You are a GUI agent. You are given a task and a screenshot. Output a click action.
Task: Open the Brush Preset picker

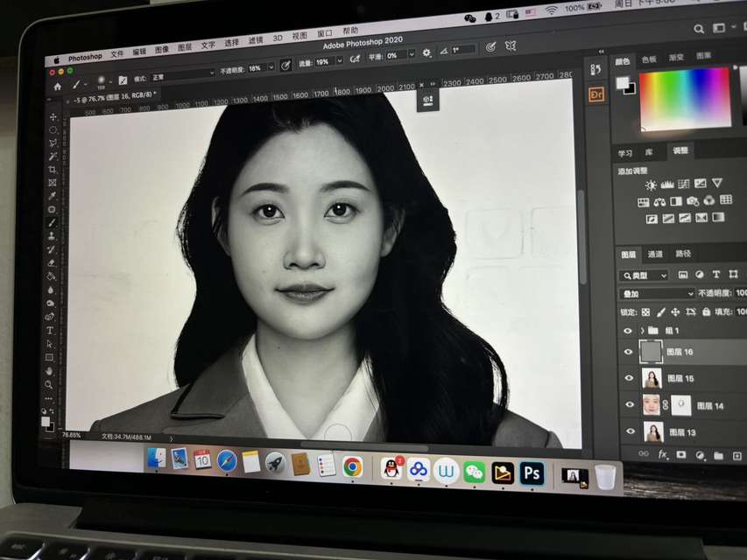104,82
